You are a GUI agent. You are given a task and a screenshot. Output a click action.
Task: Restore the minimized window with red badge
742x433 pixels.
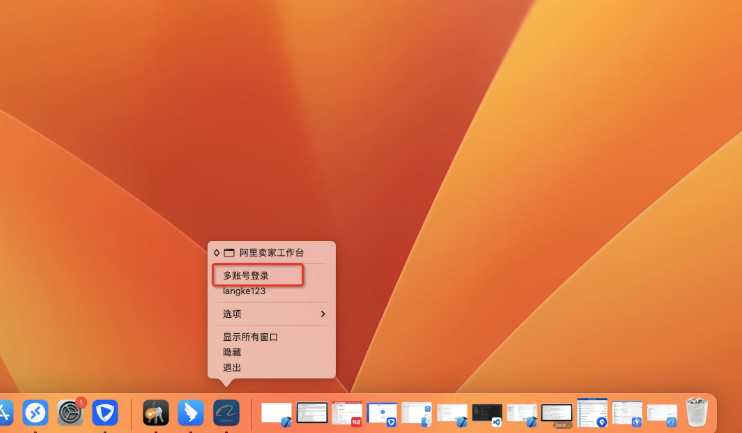(346, 412)
